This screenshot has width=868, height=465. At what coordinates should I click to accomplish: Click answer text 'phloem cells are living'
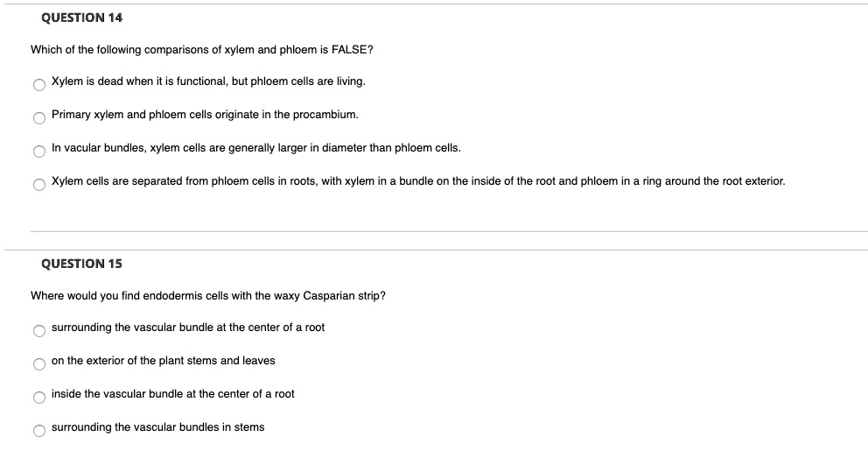tap(308, 81)
